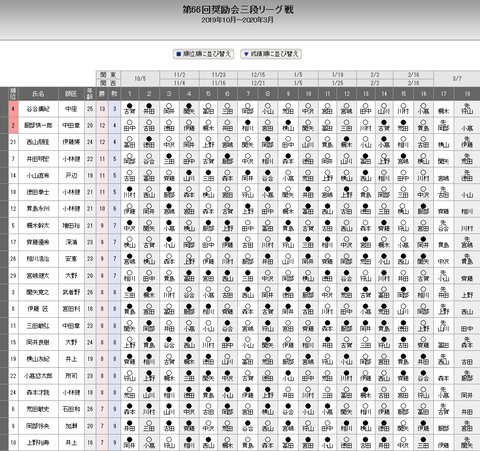Screen dimensions: 480x451
Task: Click the name 関矢寛之
Action: tap(38, 292)
